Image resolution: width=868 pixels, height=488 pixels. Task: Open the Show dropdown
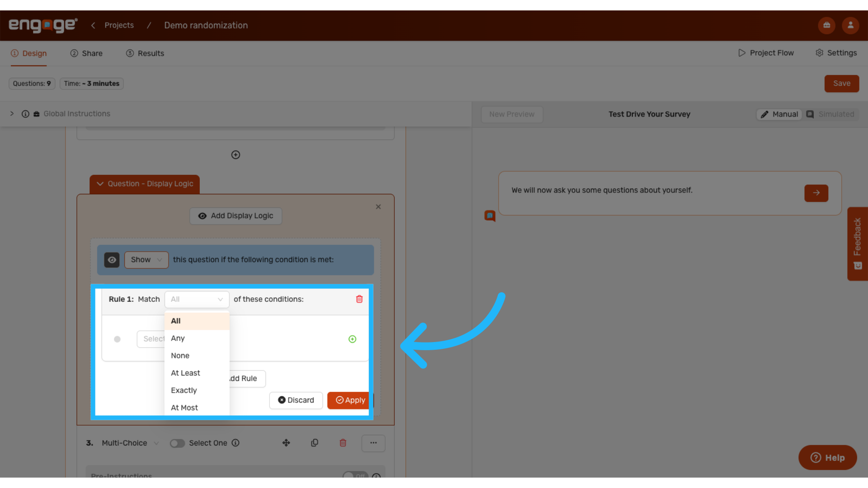(146, 260)
